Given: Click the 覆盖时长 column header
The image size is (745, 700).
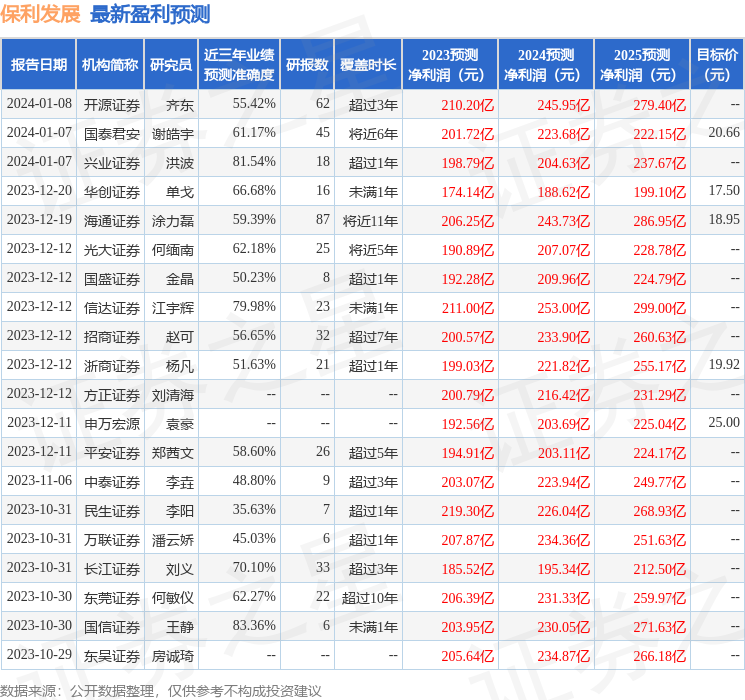Looking at the screenshot, I should [368, 65].
